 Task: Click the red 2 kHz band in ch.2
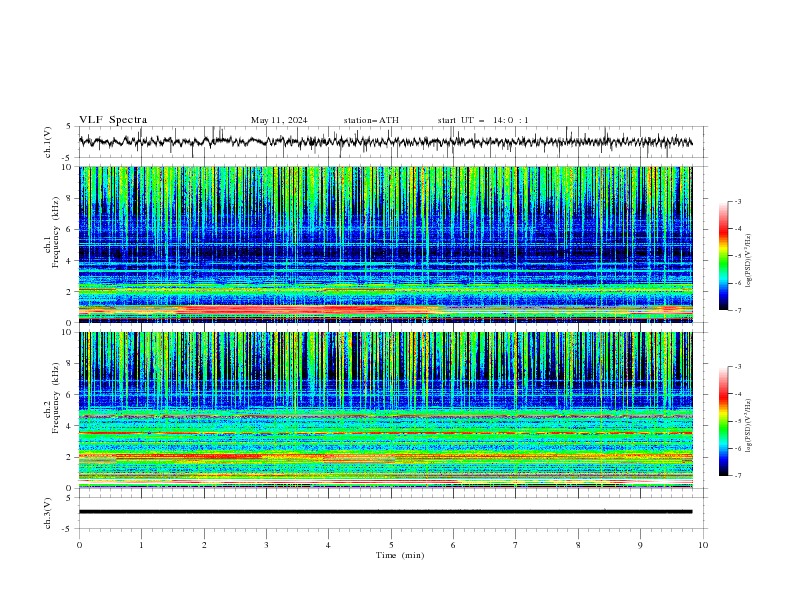[x=187, y=456]
